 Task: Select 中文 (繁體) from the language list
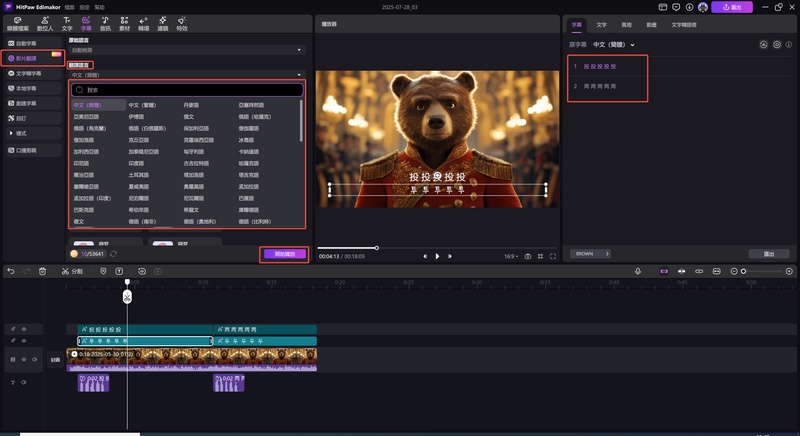[142, 105]
